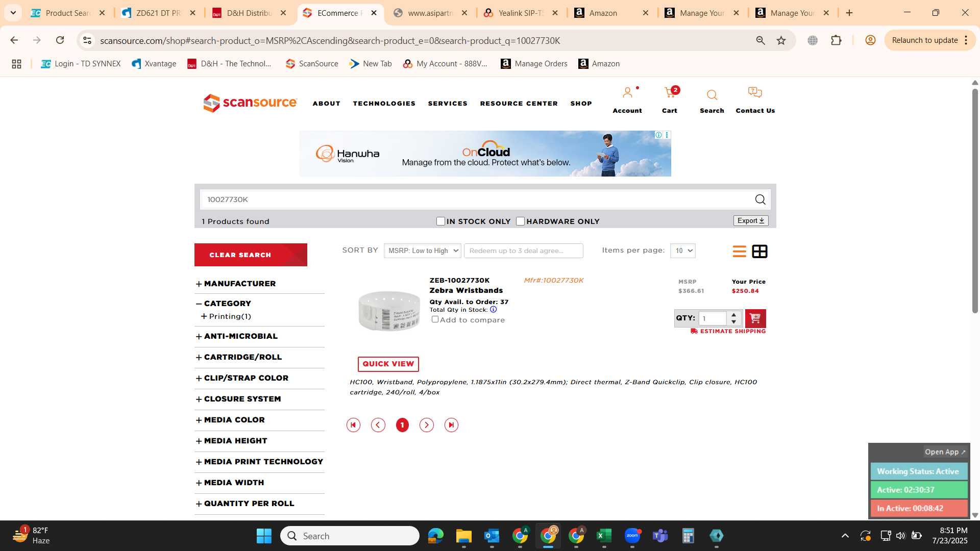The width and height of the screenshot is (980, 551).
Task: Open the ZEB-10027730K product link
Action: [x=459, y=280]
